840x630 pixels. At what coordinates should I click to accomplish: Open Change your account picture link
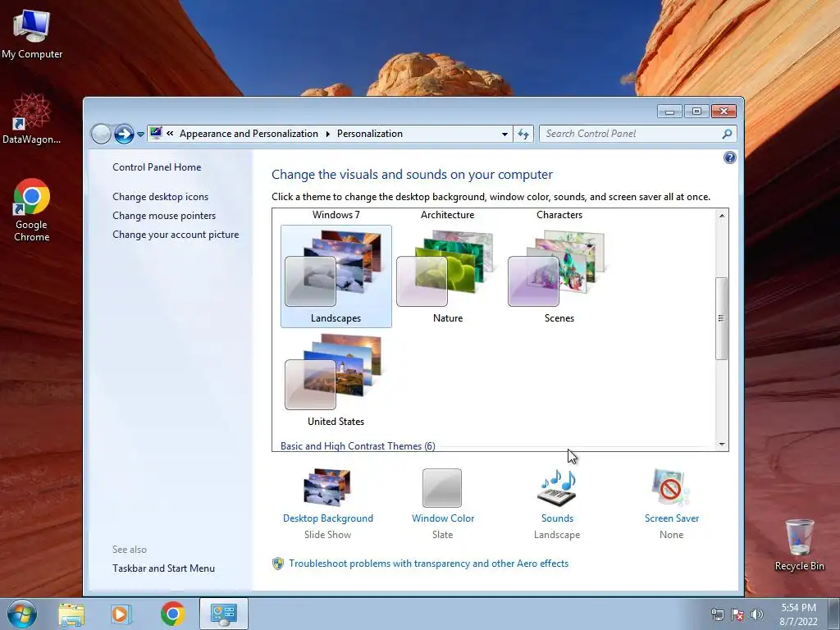coord(176,235)
